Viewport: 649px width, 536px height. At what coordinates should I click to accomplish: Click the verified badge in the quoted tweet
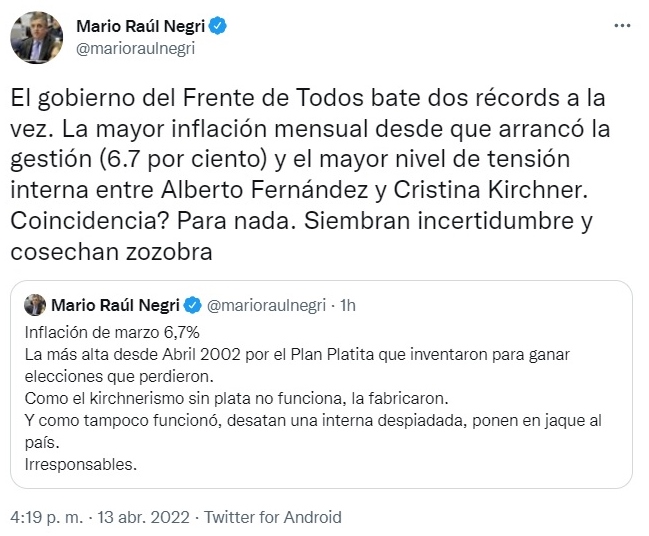(x=192, y=305)
